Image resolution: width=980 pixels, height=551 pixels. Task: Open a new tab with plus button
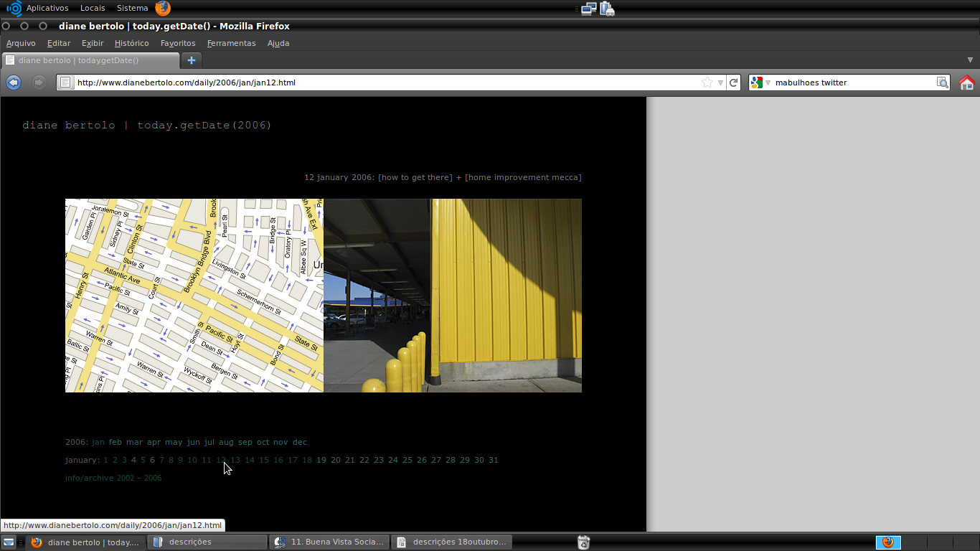[x=191, y=60]
